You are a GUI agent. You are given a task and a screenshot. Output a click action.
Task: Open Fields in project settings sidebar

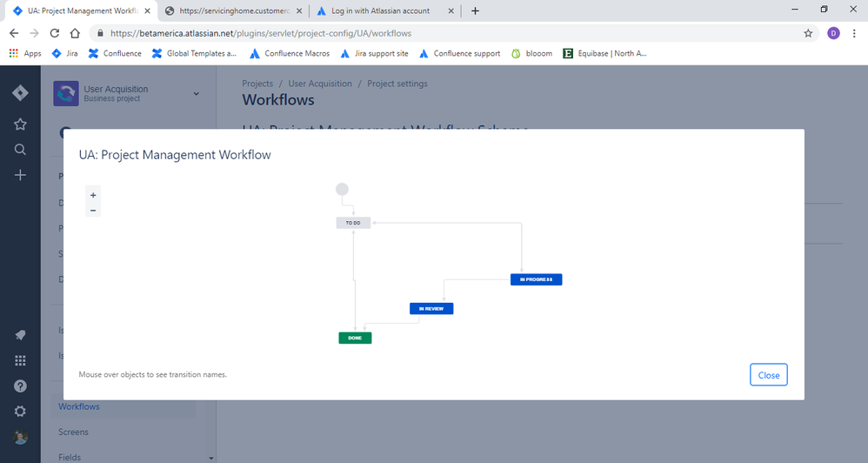tap(70, 457)
